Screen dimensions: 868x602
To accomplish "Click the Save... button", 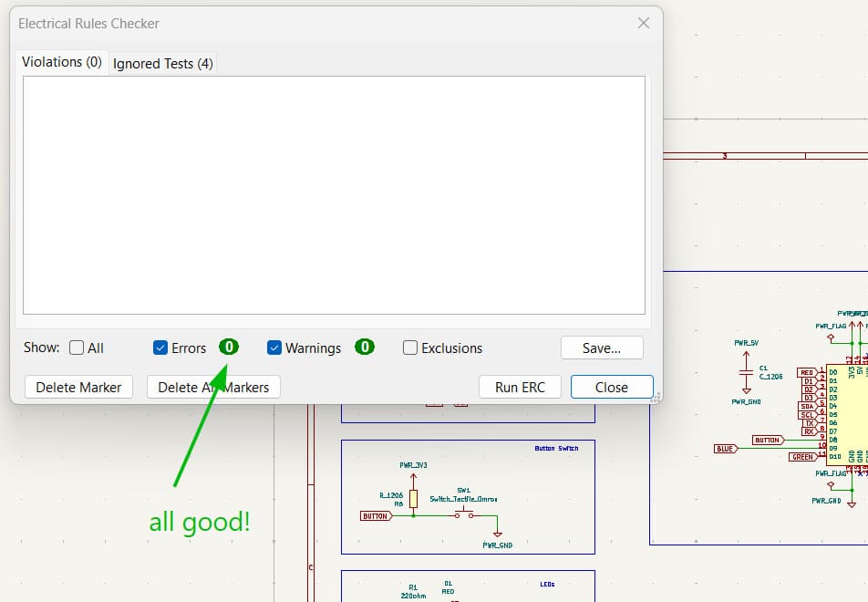I will (x=602, y=348).
